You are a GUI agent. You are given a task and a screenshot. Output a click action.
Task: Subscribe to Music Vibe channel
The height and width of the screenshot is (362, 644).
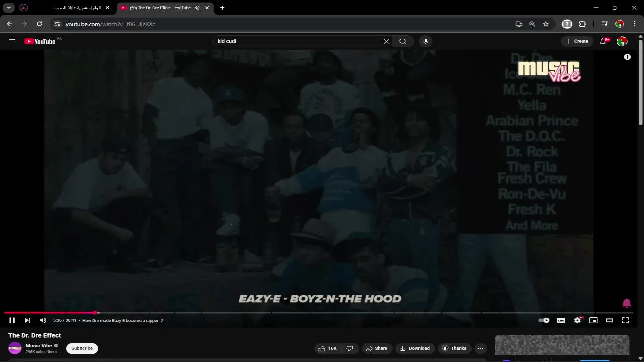pyautogui.click(x=82, y=348)
